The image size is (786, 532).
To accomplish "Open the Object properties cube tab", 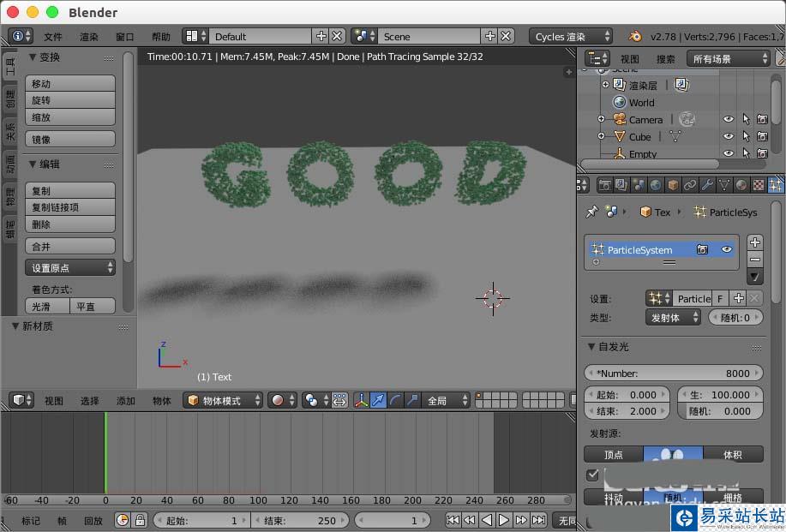I will tap(673, 185).
